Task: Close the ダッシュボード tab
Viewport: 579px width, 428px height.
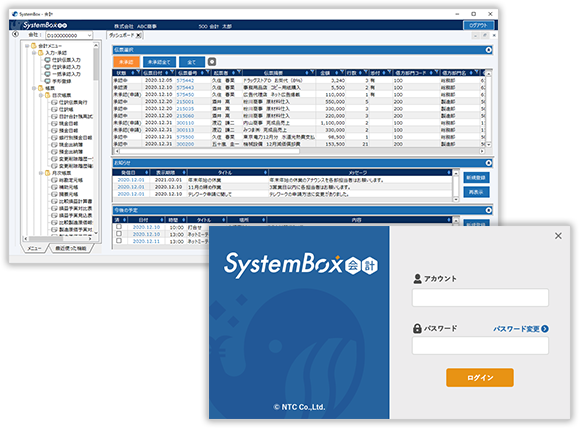Action: tap(138, 35)
